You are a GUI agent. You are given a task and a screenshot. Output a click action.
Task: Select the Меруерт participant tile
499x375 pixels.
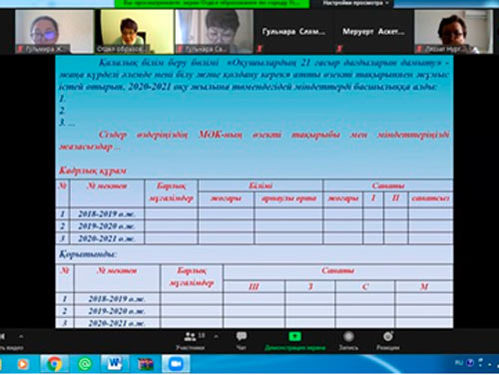[373, 31]
